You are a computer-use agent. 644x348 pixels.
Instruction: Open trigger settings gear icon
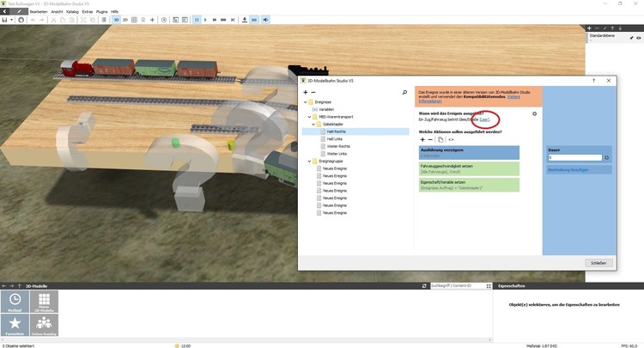tap(534, 113)
